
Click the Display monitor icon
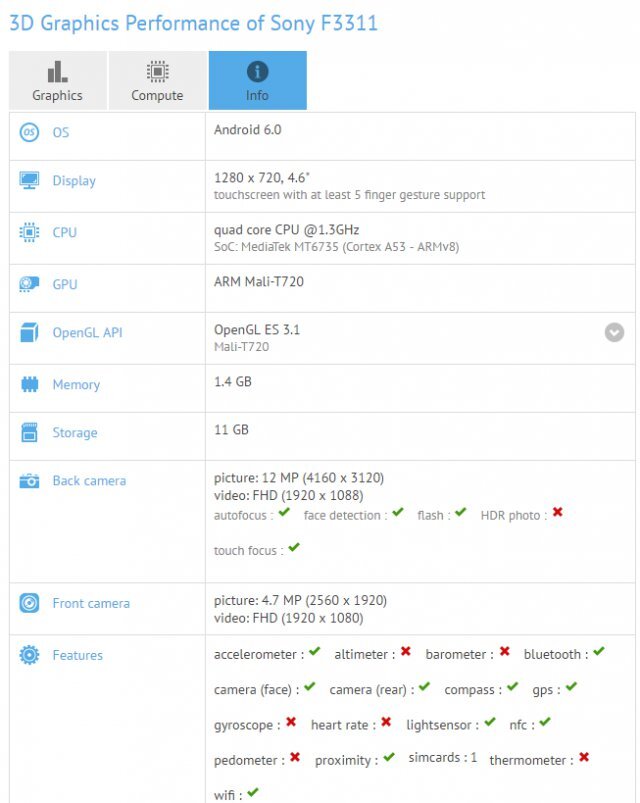(x=30, y=181)
